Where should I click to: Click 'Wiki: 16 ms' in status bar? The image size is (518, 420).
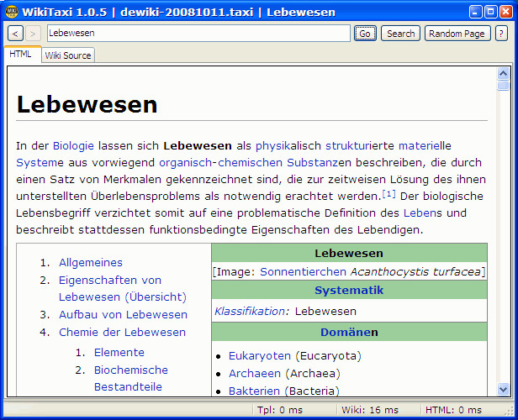[370, 410]
